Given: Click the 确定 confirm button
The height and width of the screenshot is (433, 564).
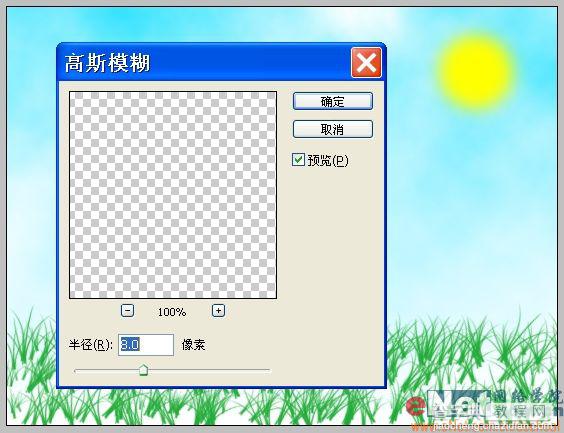Looking at the screenshot, I should tap(333, 101).
